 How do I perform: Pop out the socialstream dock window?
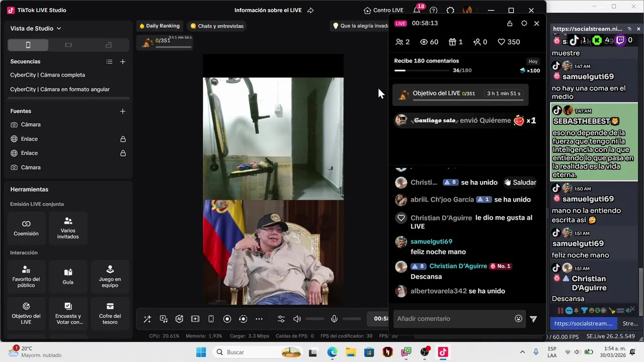coord(630,29)
